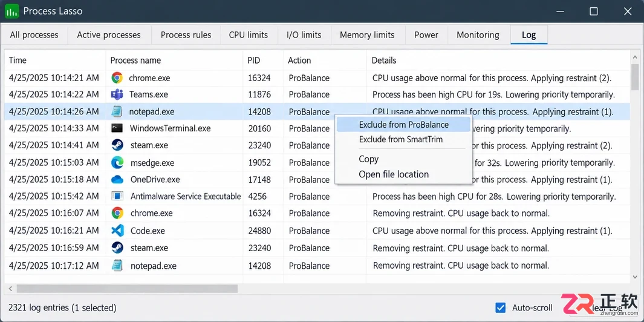Select the OneDrive.exe process name
Viewport: 644px width, 322px height.
[x=155, y=179]
